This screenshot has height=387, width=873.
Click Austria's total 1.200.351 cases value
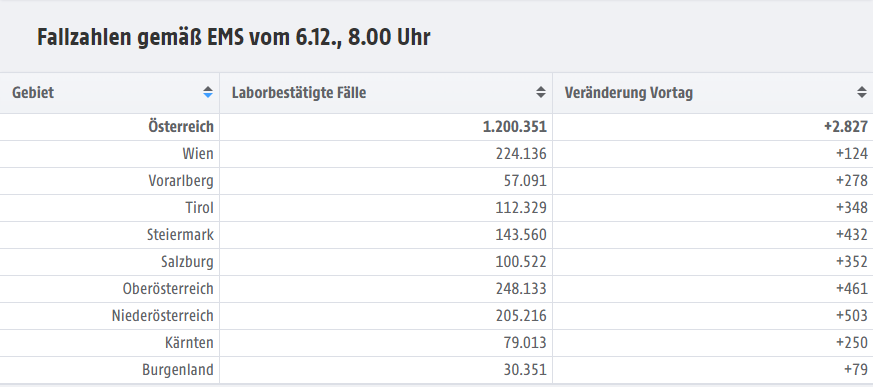(x=515, y=127)
